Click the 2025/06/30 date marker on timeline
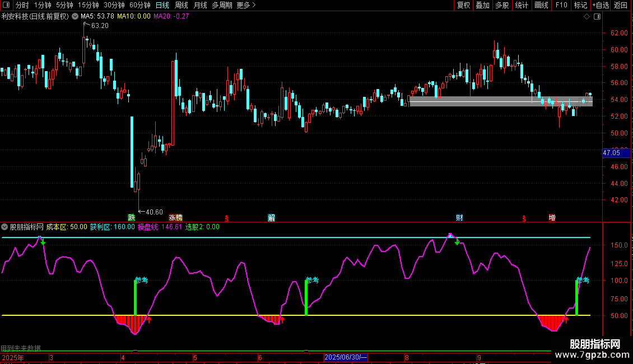Viewport: 633px width, 364px height. pos(346,357)
